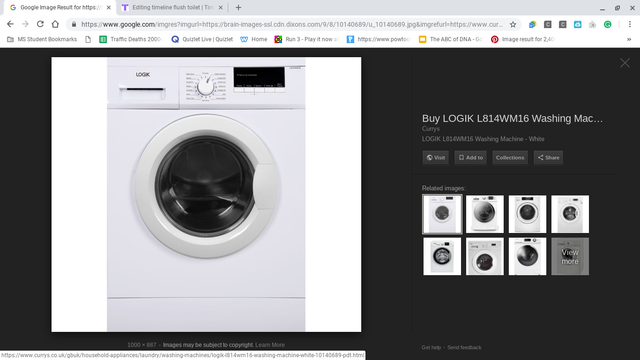Click the View more related images tile
The image size is (640, 360).
click(x=570, y=256)
